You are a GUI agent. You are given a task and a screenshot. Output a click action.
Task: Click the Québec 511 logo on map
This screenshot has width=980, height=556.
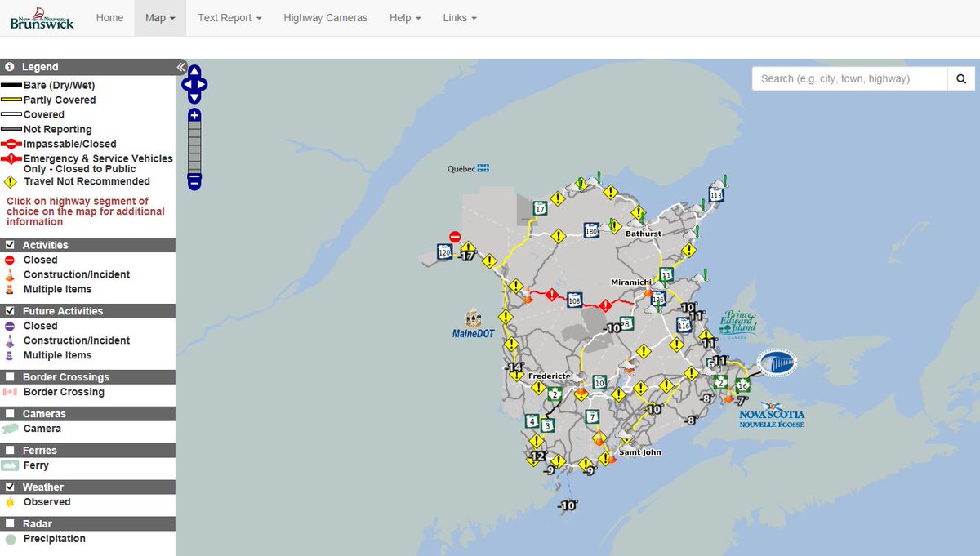coord(468,168)
